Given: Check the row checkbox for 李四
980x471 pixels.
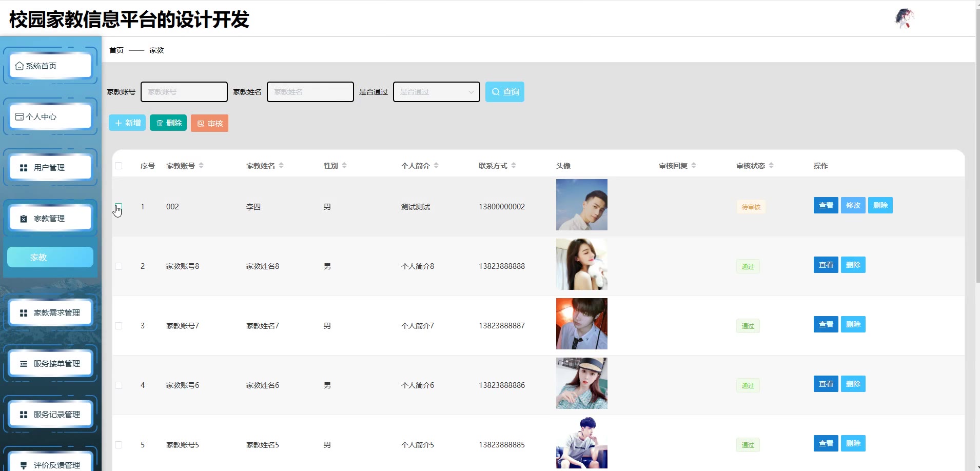Looking at the screenshot, I should tap(119, 207).
